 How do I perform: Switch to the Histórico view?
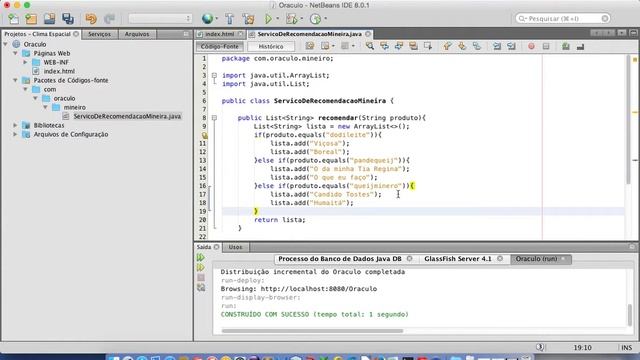pyautogui.click(x=271, y=47)
